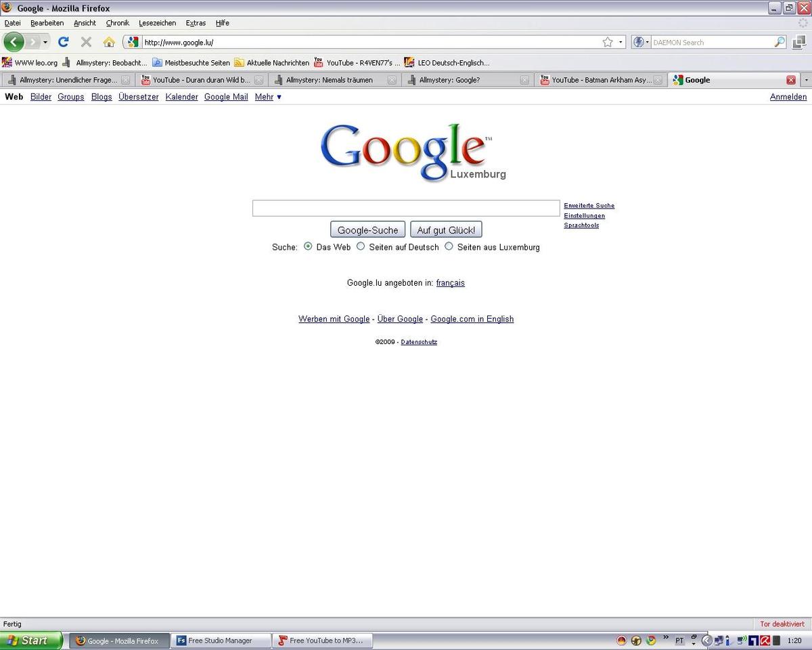Viewport: 812px width, 650px height.
Task: Click the Forward navigation arrow
Action: tap(32, 42)
